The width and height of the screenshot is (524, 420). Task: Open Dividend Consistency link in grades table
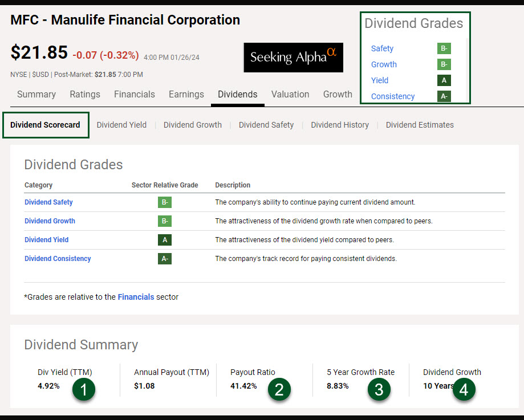click(58, 259)
